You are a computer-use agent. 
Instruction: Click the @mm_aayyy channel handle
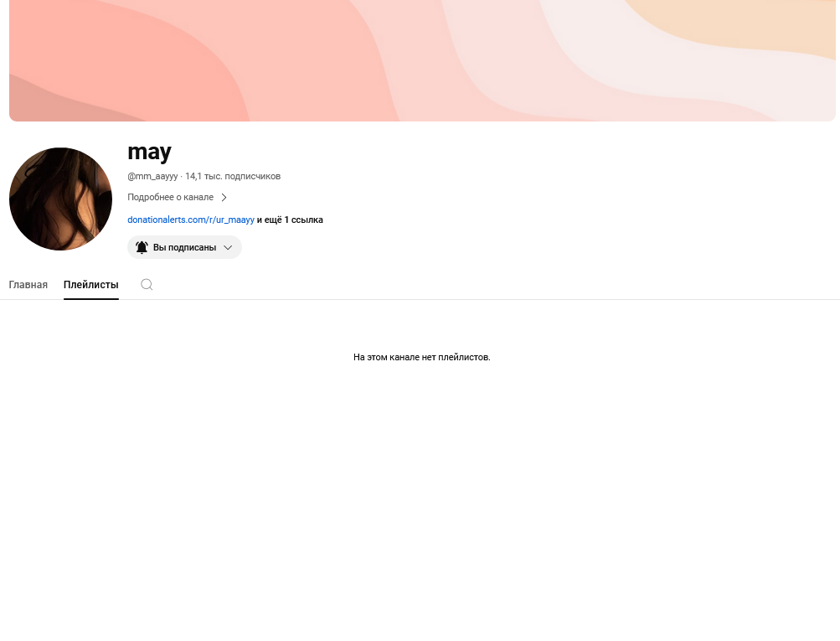[x=152, y=176]
